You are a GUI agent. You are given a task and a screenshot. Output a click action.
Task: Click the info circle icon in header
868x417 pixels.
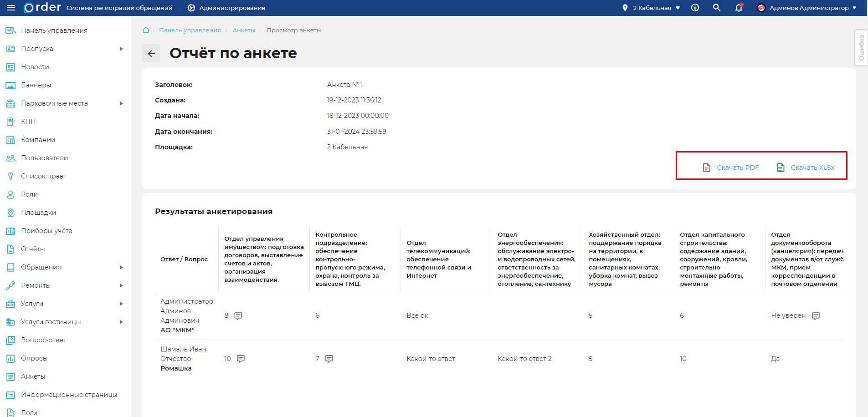click(695, 8)
